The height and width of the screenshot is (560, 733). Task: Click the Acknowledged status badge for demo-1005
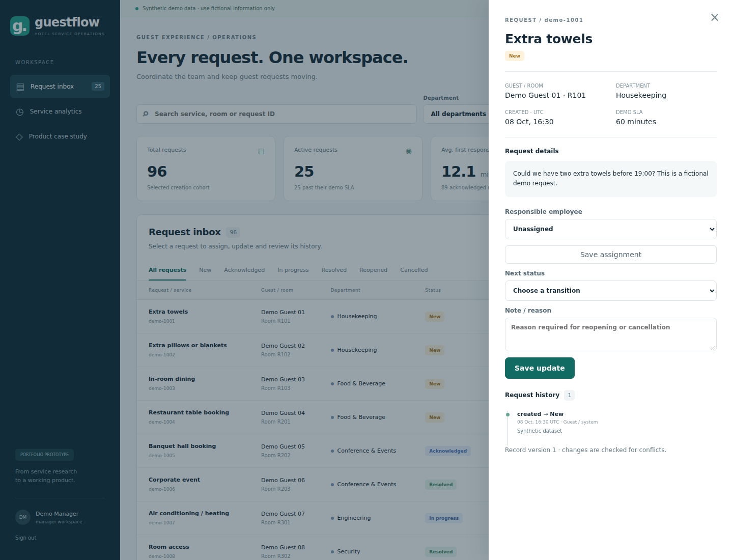coord(448,451)
